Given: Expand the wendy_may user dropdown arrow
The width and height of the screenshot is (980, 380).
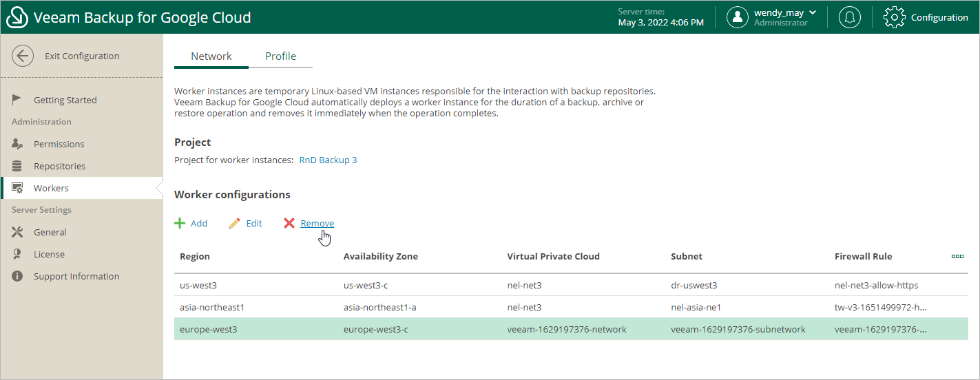Looking at the screenshot, I should tap(813, 12).
